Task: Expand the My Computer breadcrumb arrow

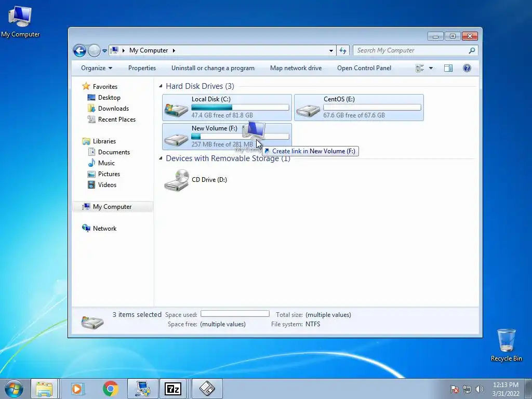Action: coord(174,50)
